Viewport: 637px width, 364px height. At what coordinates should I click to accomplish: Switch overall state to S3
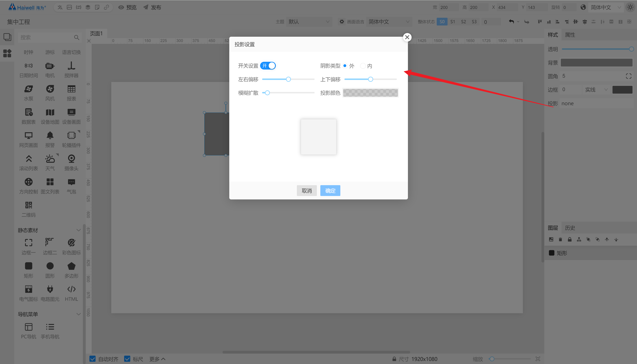coord(474,22)
